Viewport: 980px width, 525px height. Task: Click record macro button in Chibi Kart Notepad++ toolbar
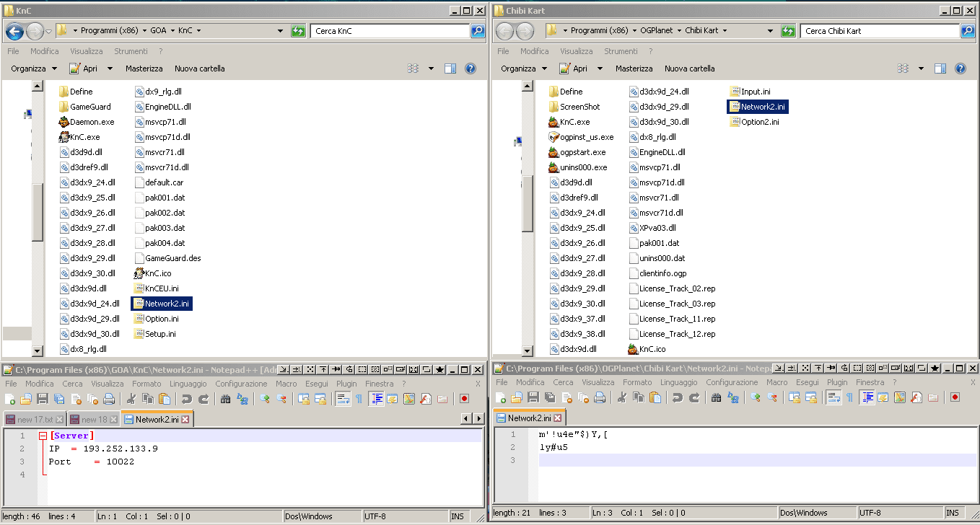[955, 398]
